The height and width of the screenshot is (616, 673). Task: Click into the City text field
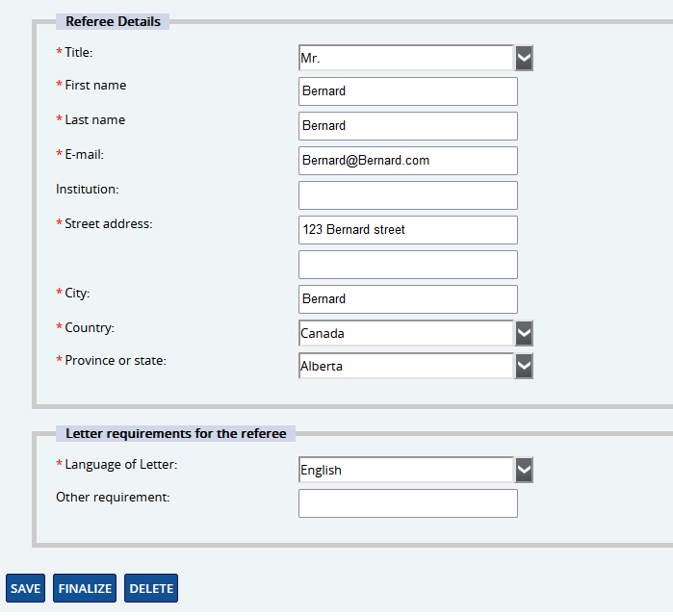click(407, 299)
